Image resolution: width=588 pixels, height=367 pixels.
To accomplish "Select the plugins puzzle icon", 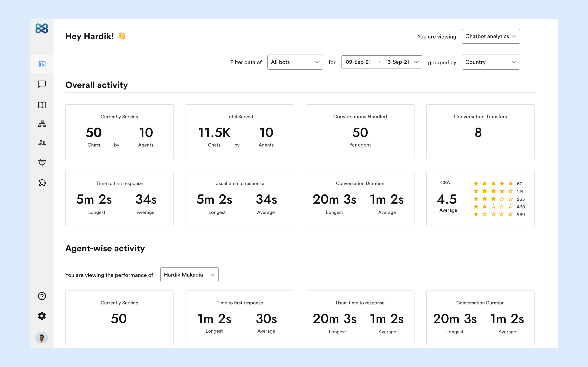I will [42, 182].
